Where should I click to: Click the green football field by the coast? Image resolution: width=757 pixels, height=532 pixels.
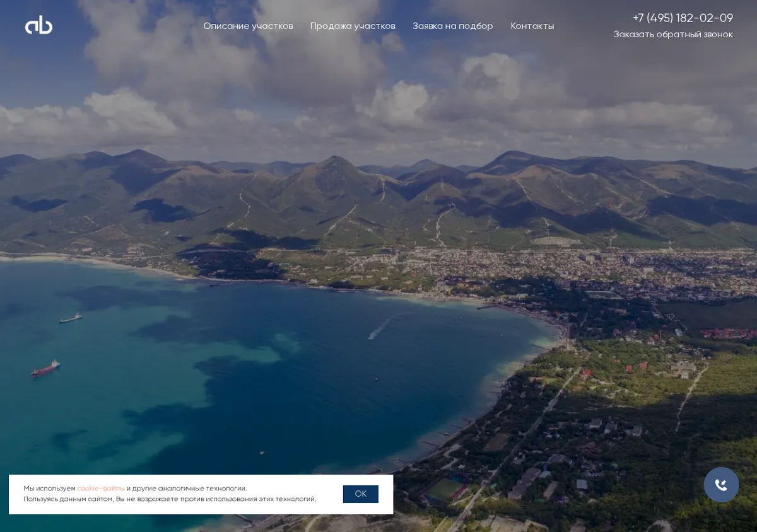[445, 490]
